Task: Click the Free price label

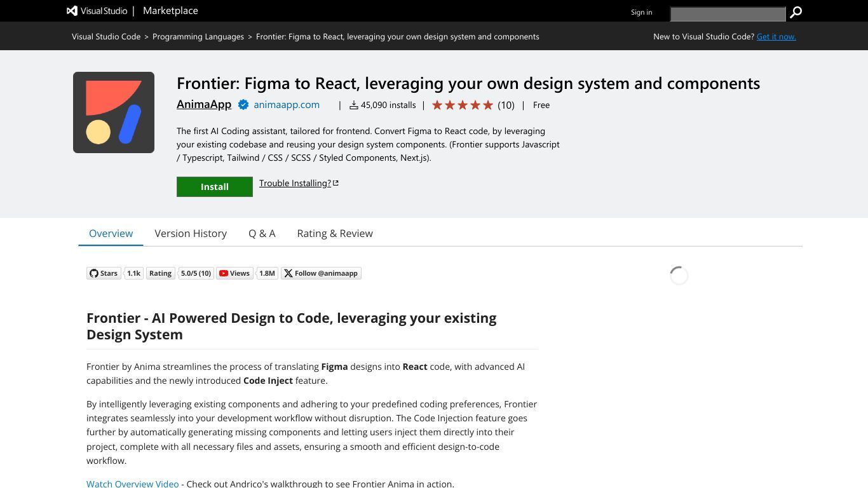Action: (541, 105)
